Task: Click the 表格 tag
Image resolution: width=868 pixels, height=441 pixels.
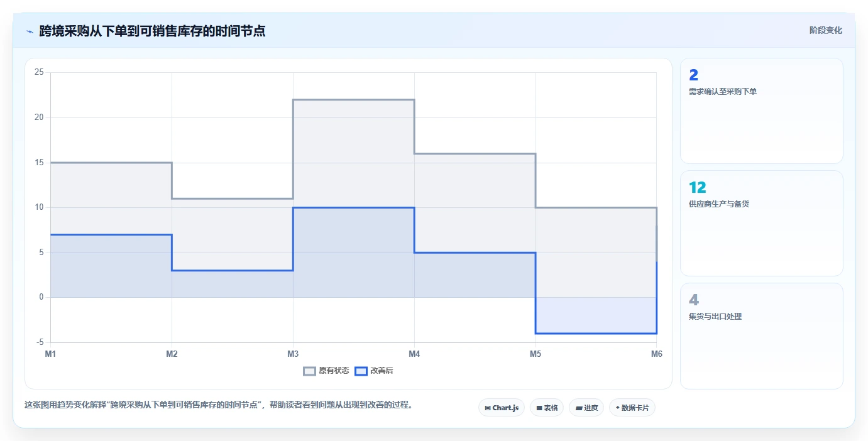Action: click(547, 408)
